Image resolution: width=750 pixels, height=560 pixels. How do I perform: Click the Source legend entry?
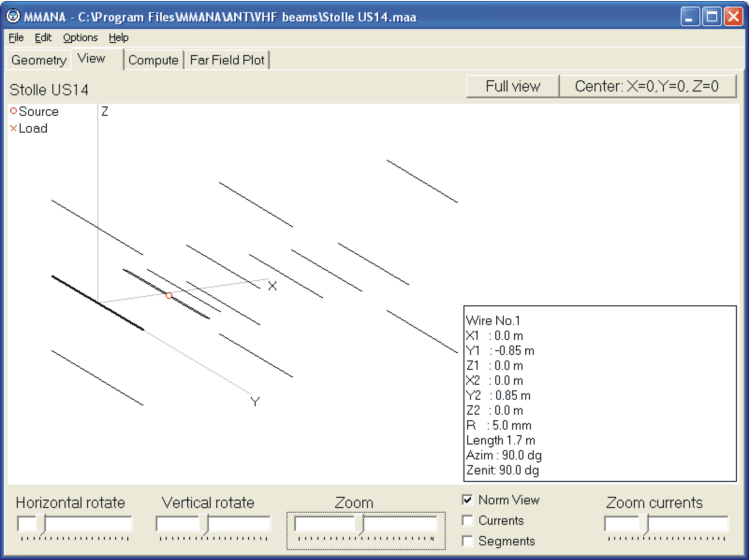34,111
